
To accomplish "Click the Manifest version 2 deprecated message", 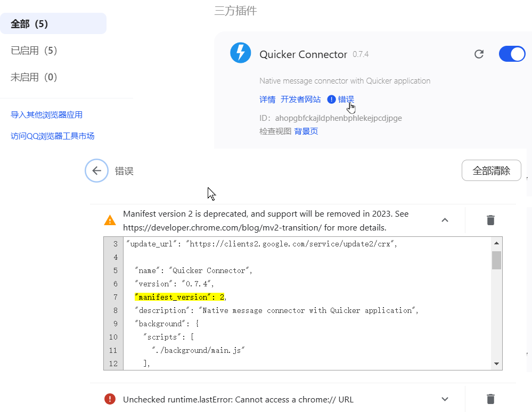I will [x=266, y=221].
